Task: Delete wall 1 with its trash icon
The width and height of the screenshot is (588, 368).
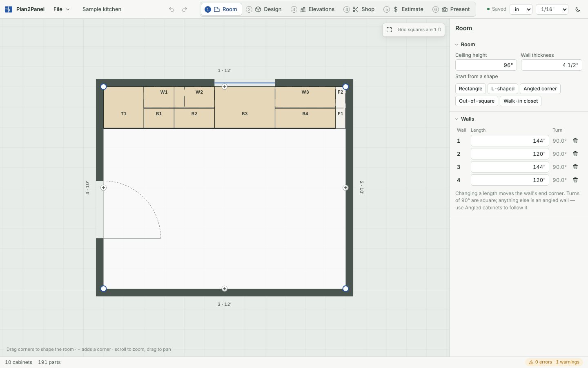Action: pyautogui.click(x=575, y=141)
